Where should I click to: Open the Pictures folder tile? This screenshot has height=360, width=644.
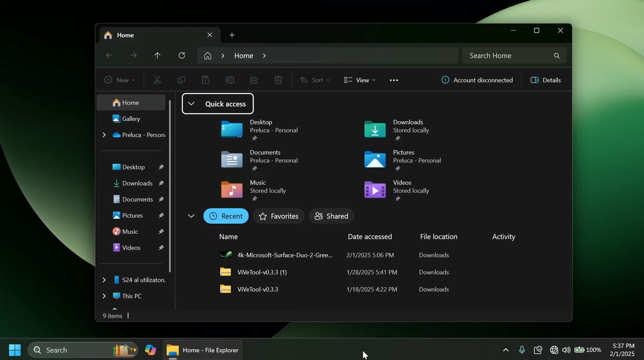pos(403,160)
